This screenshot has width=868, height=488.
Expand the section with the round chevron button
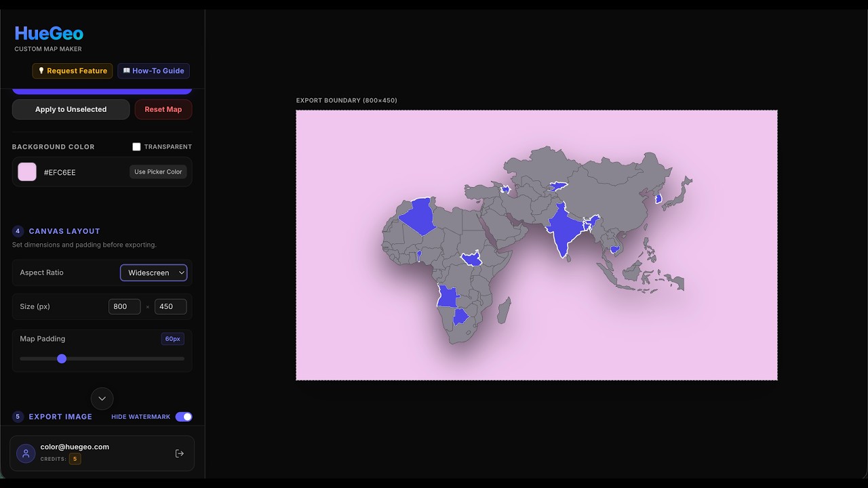pyautogui.click(x=102, y=399)
